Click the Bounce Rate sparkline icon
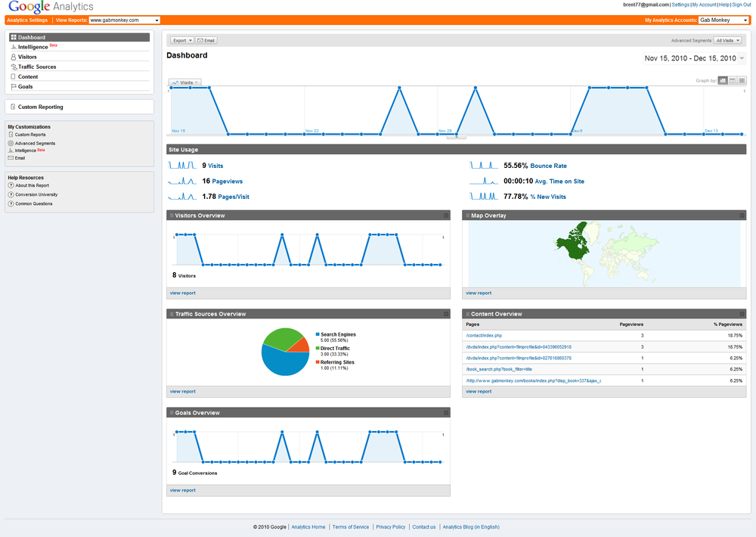 [x=484, y=166]
